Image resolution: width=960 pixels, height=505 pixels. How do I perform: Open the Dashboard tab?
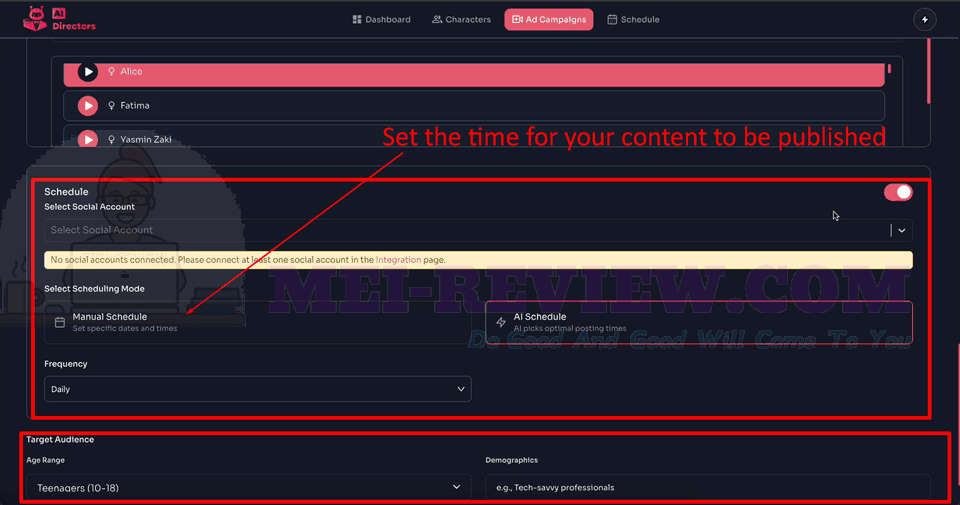[x=381, y=20]
